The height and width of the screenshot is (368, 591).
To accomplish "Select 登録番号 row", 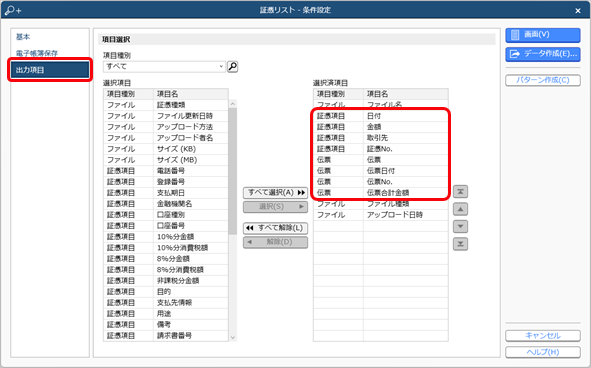I will coord(166,182).
